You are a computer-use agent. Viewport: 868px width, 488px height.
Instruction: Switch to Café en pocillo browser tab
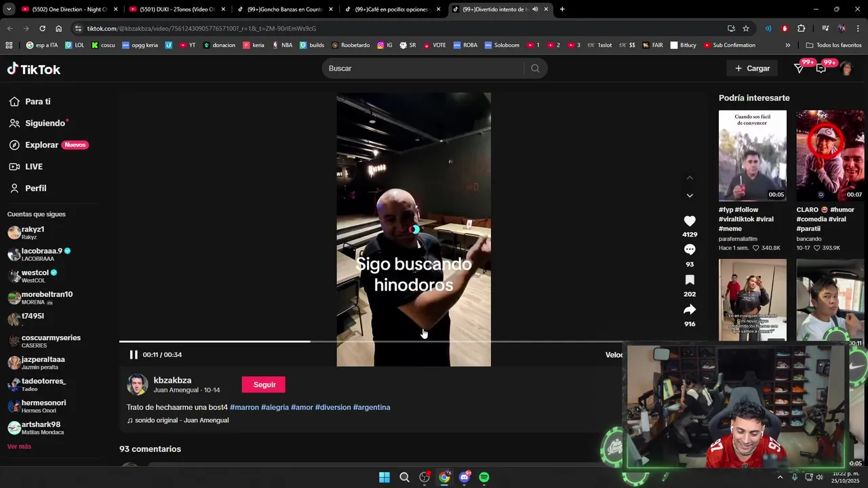coord(391,9)
